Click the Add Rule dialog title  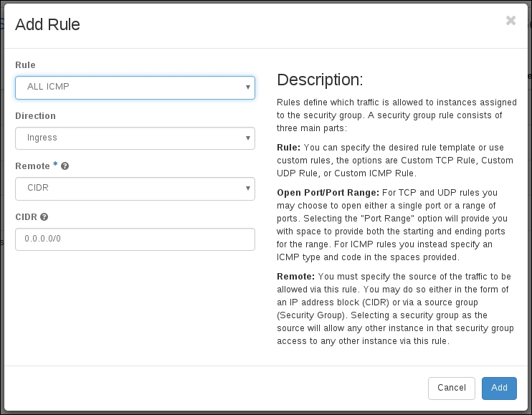coord(47,24)
